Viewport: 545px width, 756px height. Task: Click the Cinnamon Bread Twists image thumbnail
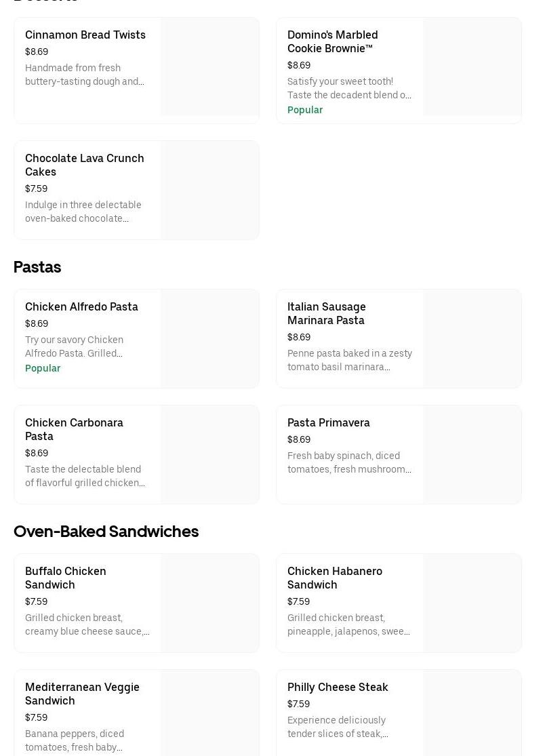(x=209, y=66)
